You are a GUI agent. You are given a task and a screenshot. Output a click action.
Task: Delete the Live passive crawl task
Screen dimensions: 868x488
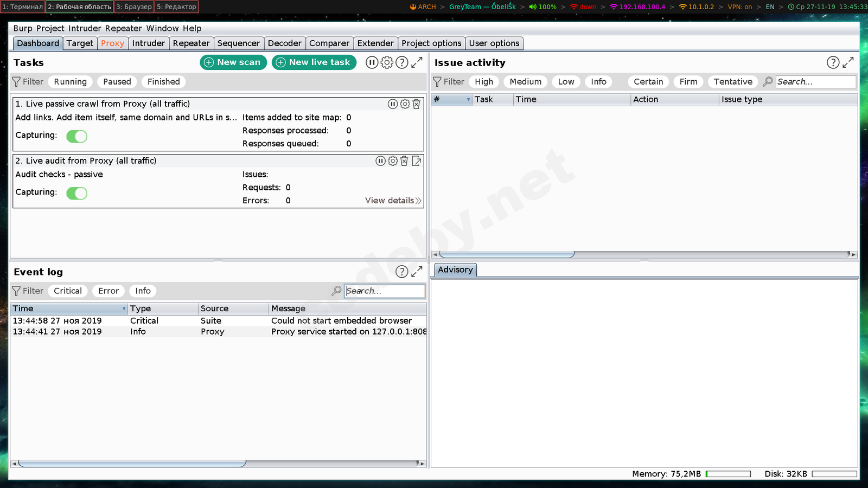pyautogui.click(x=416, y=104)
